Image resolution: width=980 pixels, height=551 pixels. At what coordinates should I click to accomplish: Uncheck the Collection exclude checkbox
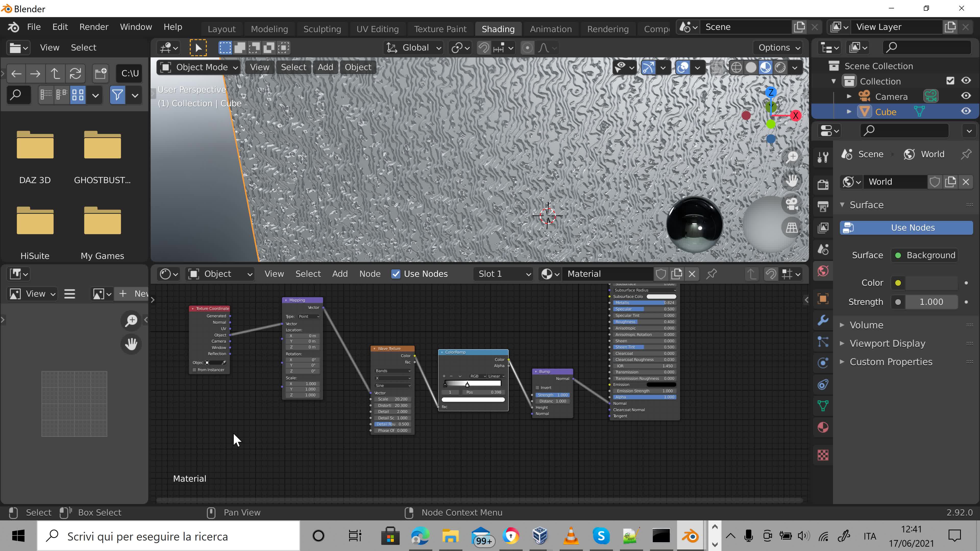point(950,81)
